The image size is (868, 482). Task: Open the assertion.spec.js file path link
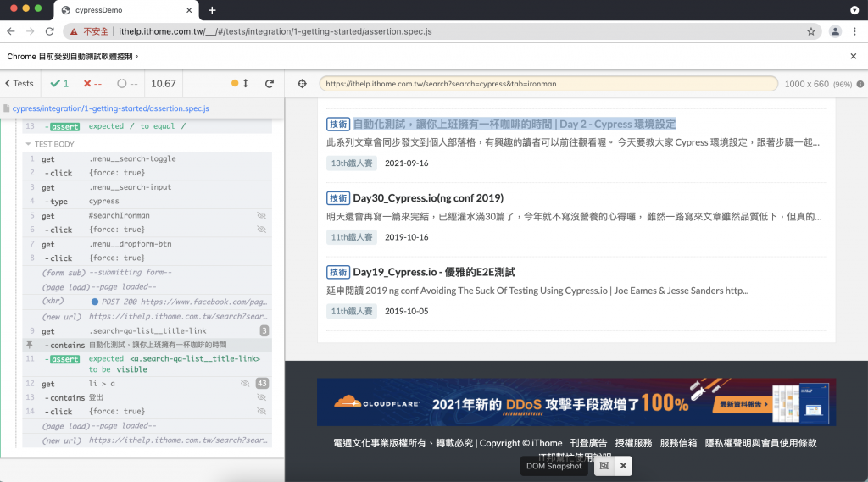tap(111, 108)
